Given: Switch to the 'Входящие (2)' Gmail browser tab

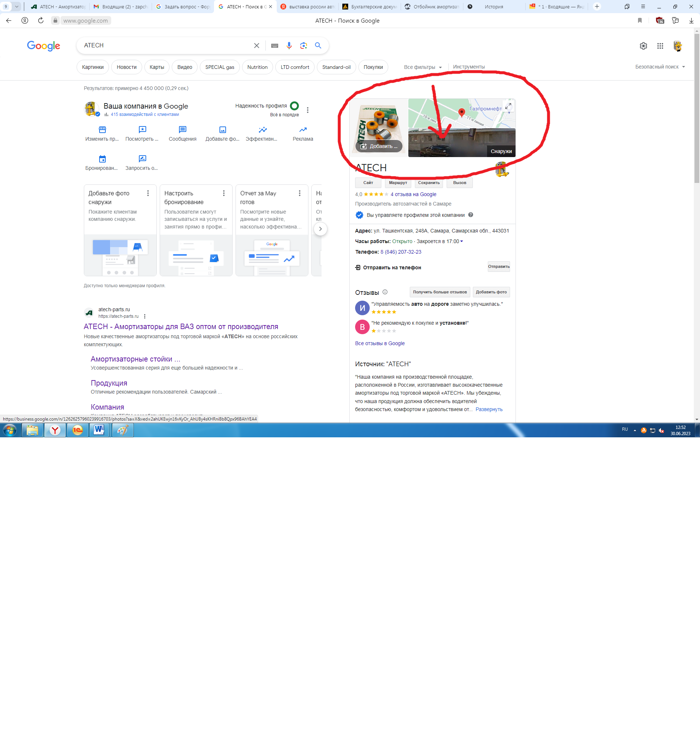Looking at the screenshot, I should pyautogui.click(x=121, y=7).
